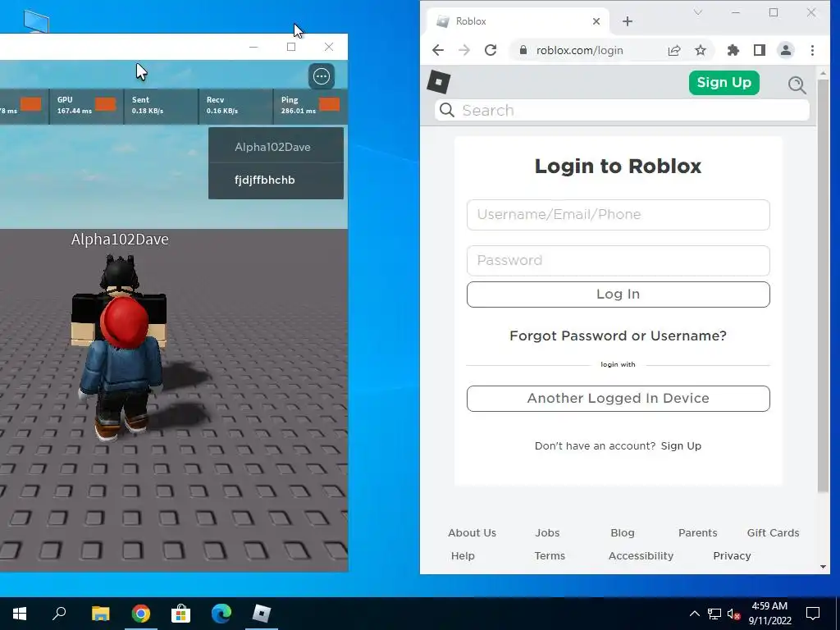Click Chrome back arrow
This screenshot has height=630, width=840.
[x=438, y=50]
